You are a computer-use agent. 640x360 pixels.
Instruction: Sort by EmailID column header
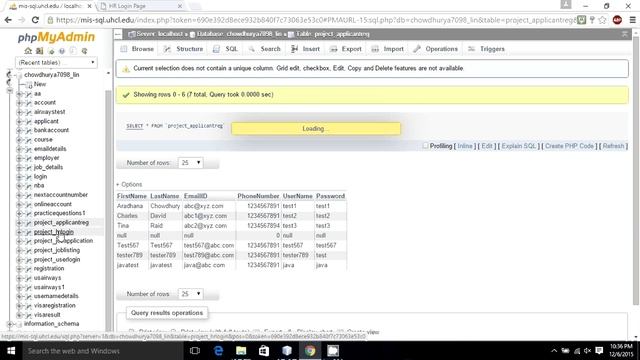[x=196, y=196]
